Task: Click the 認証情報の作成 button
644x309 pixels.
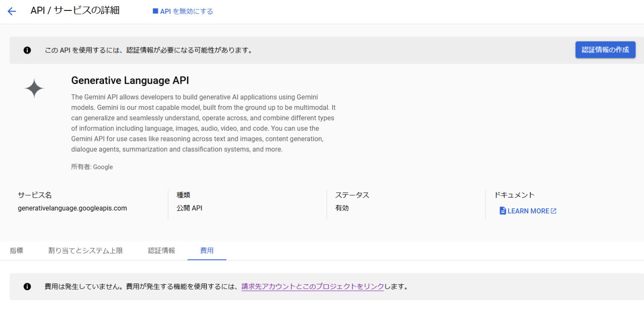Action: [605, 49]
